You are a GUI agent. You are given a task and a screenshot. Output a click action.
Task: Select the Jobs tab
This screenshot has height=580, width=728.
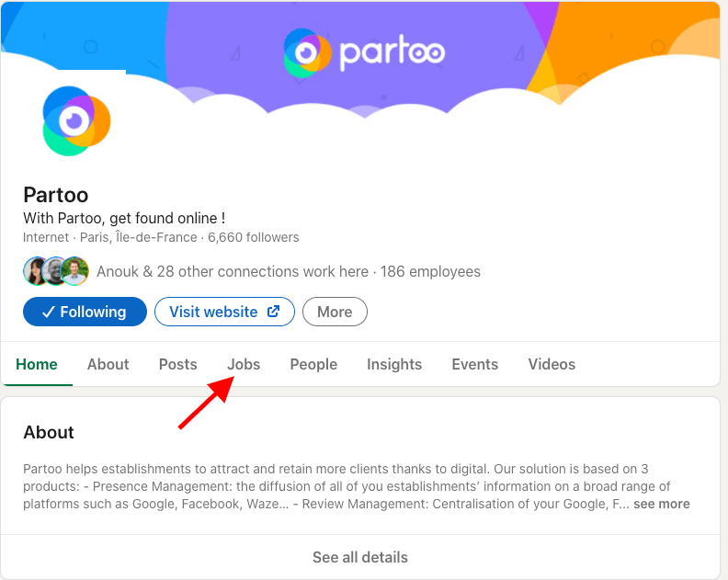click(x=244, y=364)
